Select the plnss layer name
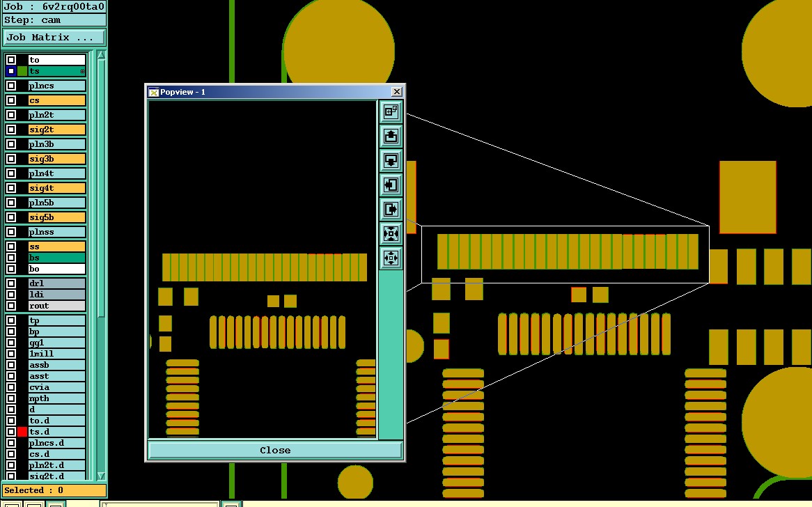 [x=56, y=232]
